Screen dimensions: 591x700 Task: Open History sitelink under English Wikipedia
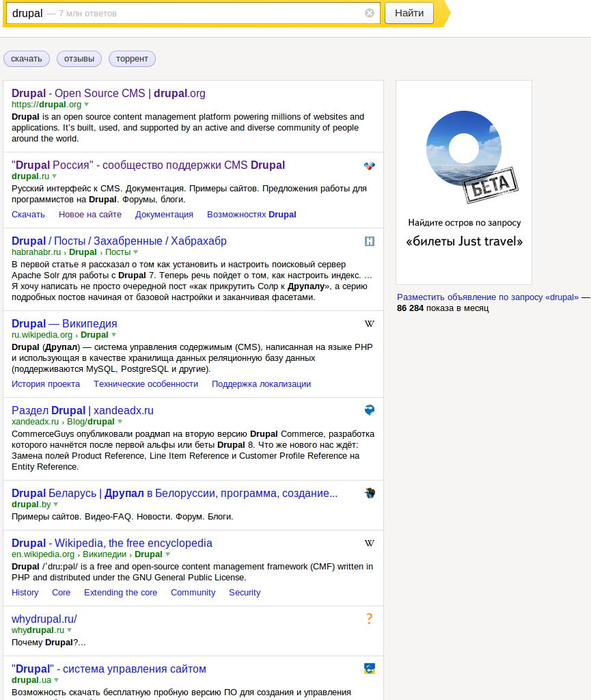pyautogui.click(x=25, y=593)
